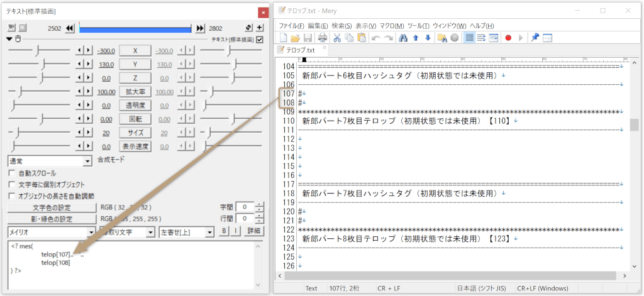This screenshot has width=644, height=296.
Task: Click the 拡大率 parameter button
Action: 135,92
